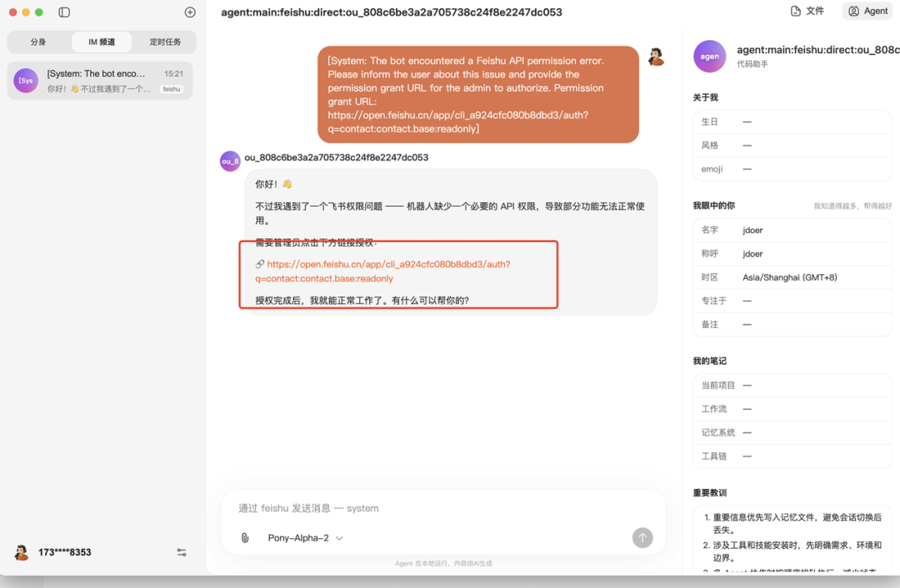Viewport: 900px width, 588px height.
Task: Click the settings sliders icon near phone number
Action: [182, 551]
